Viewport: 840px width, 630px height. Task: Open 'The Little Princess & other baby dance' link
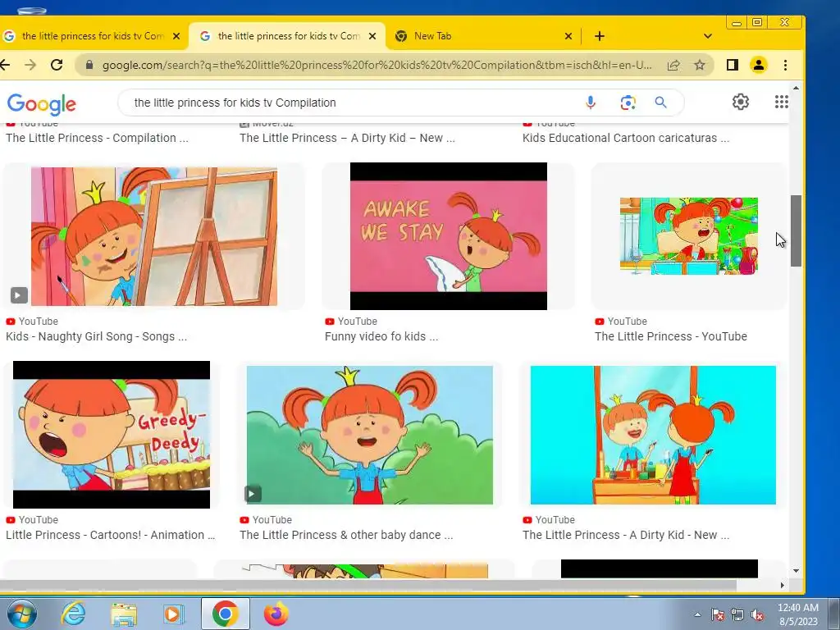346,535
